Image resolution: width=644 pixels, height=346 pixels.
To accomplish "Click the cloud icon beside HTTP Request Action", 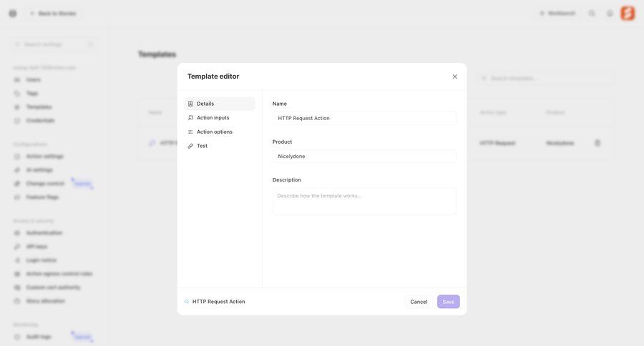I will [187, 302].
